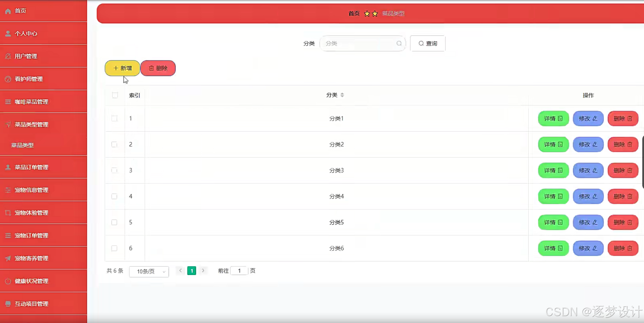Check the checkbox for row 4
The width and height of the screenshot is (644, 323).
tap(114, 196)
